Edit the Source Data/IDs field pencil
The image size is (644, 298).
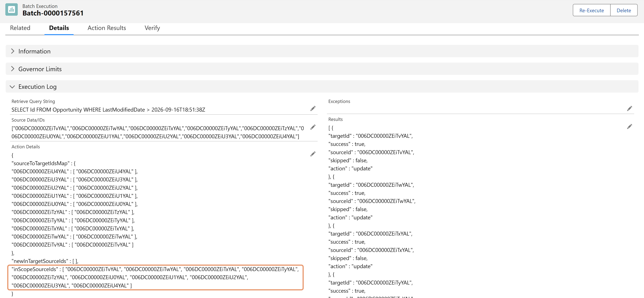click(x=313, y=127)
